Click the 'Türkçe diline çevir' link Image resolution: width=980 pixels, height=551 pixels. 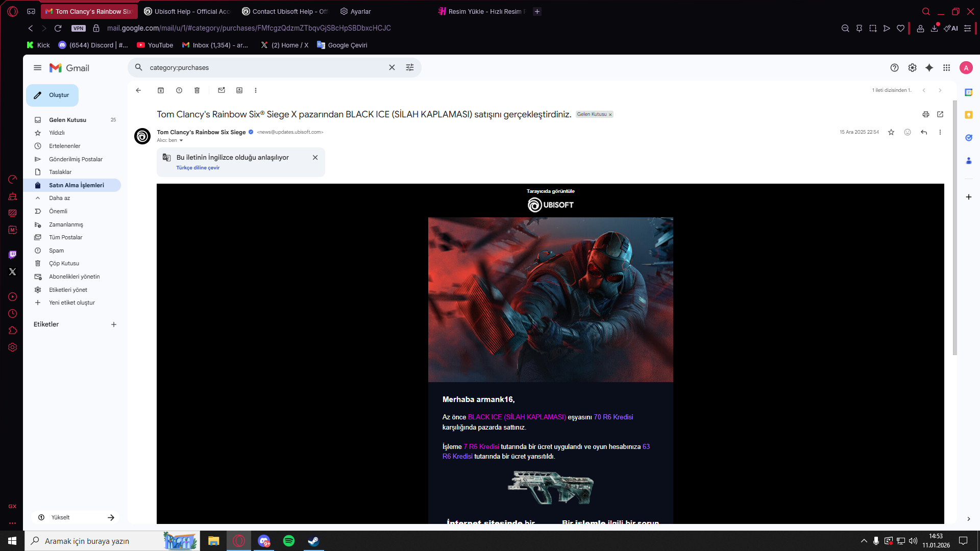(x=198, y=168)
